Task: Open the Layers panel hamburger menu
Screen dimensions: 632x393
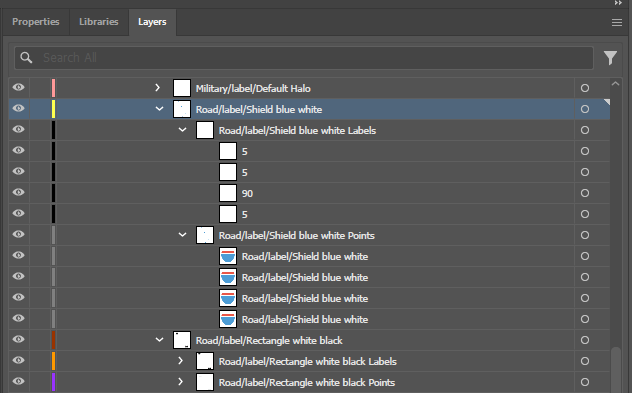Action: point(617,23)
